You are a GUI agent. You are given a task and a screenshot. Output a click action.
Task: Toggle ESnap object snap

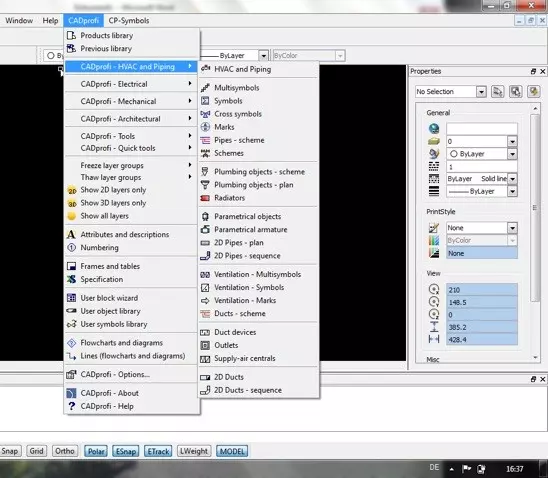[126, 451]
